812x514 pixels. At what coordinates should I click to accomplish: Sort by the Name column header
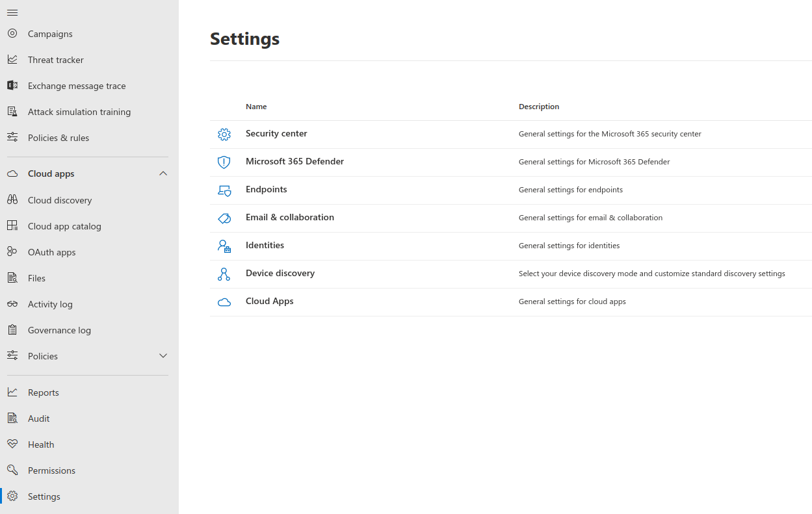tap(256, 107)
